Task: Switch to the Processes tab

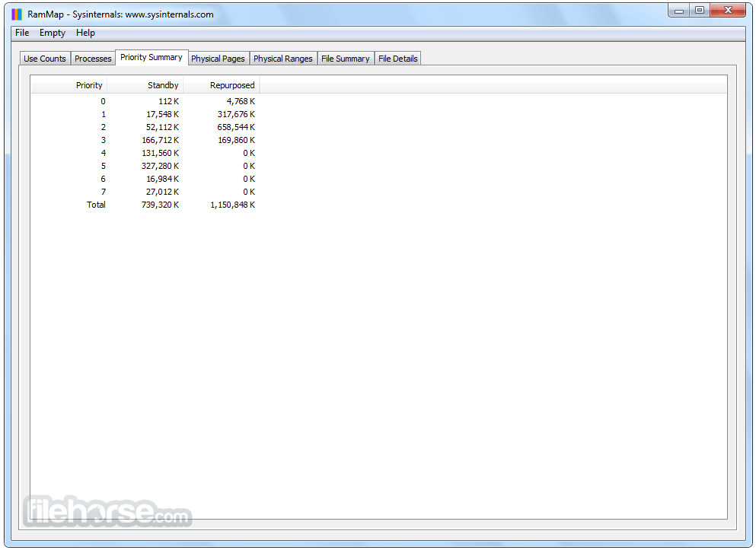Action: click(93, 59)
